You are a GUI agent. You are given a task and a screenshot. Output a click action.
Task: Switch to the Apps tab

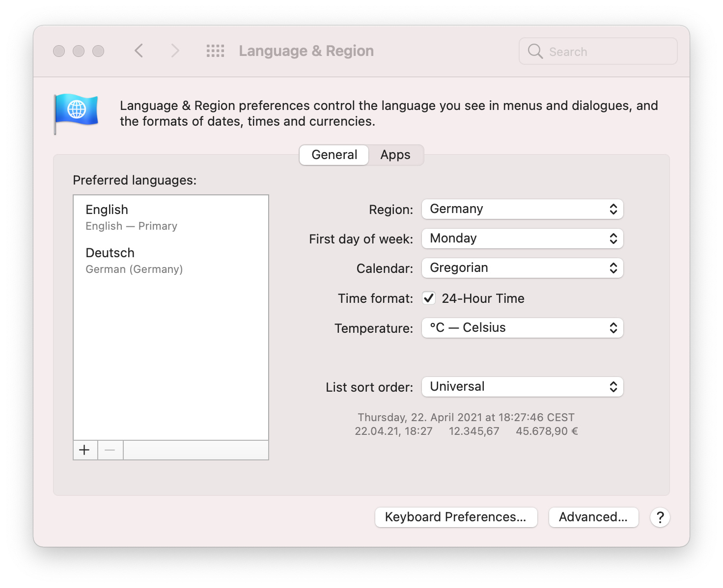395,155
